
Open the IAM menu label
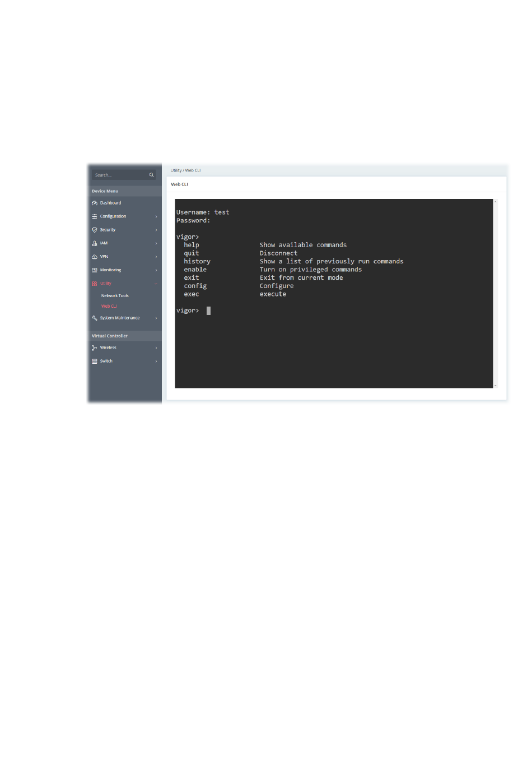[x=104, y=243]
